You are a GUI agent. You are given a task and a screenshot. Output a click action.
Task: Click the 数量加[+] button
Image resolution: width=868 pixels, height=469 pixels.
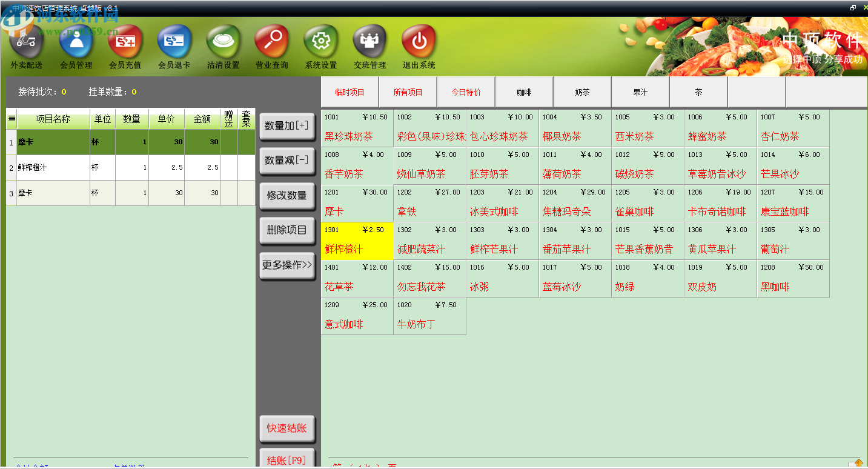[x=287, y=125]
